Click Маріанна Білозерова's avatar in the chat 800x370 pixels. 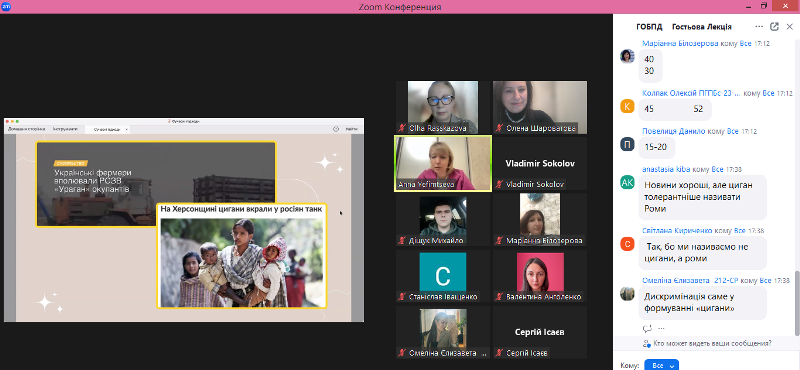[x=627, y=56]
